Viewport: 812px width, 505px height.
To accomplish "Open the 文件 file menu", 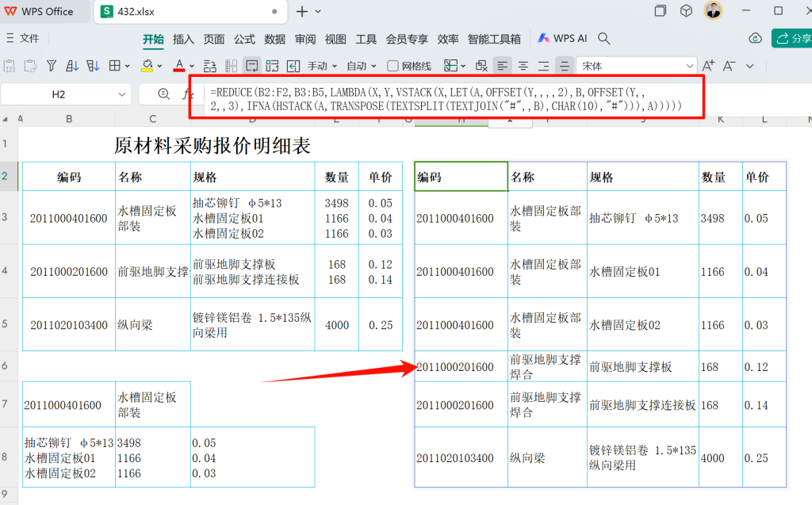I will coord(23,38).
